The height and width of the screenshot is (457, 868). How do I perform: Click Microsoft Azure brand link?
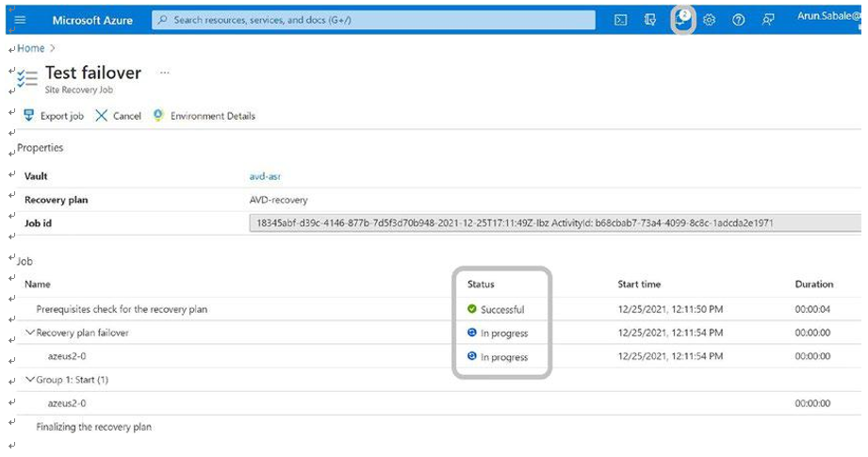click(92, 20)
